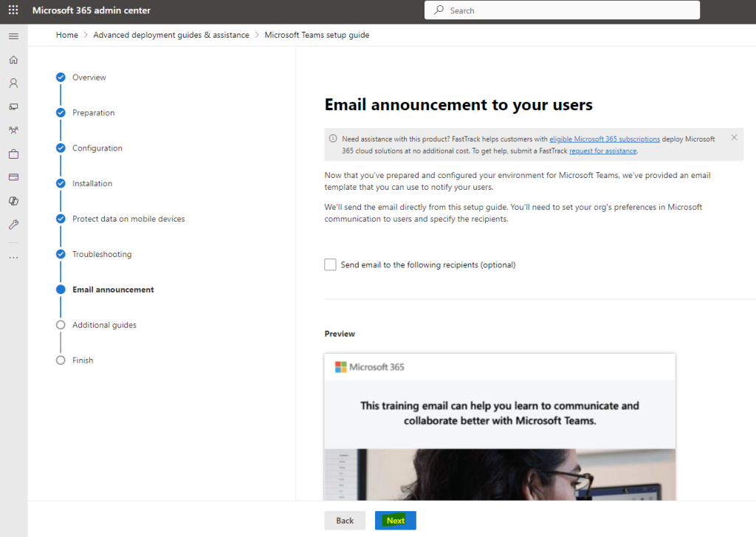Open Users icon in left sidebar
The width and height of the screenshot is (756, 537).
pos(13,83)
